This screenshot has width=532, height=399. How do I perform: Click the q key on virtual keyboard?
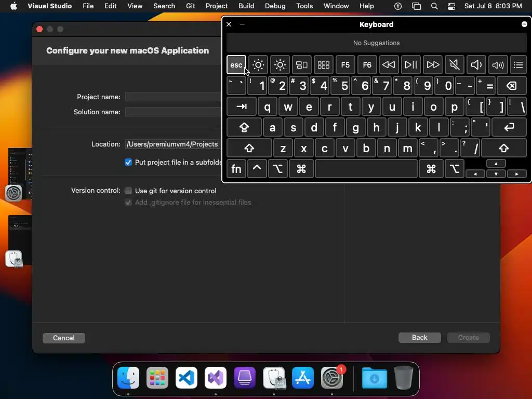coord(268,107)
